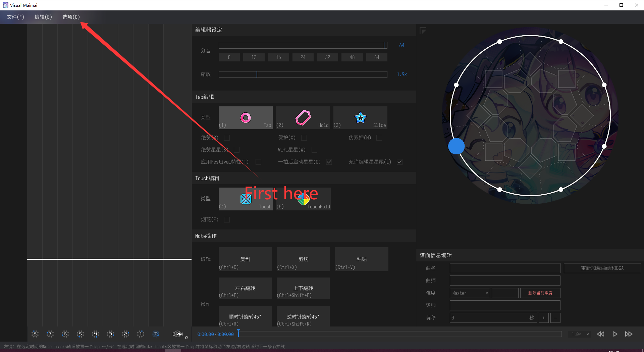
Task: Select the Hold note type
Action: tap(303, 118)
